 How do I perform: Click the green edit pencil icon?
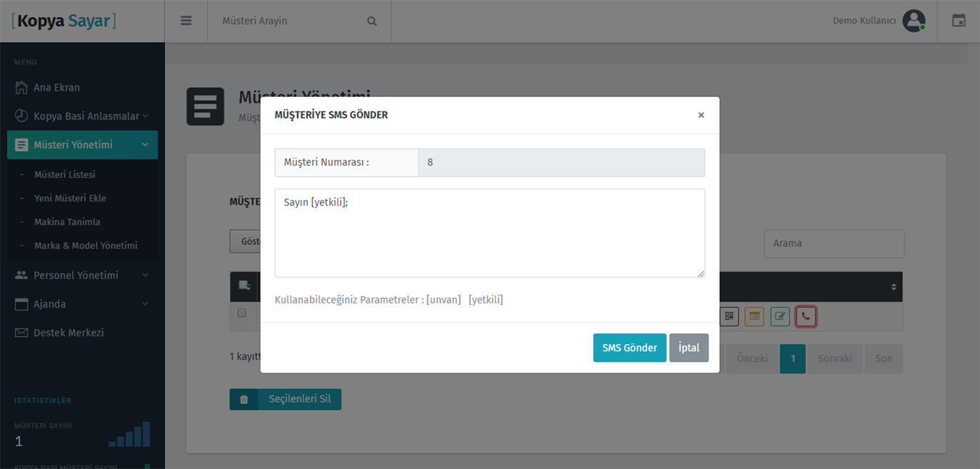780,316
